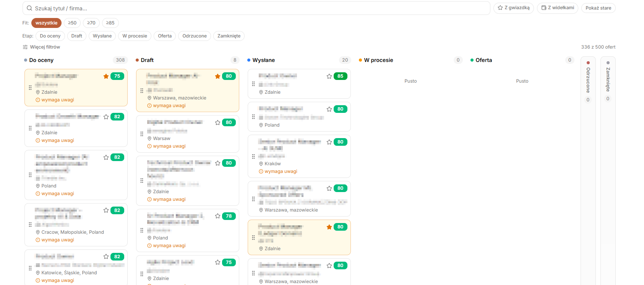Click the W procesie column header
Viewport: 644px width, 285px height.
click(x=378, y=60)
